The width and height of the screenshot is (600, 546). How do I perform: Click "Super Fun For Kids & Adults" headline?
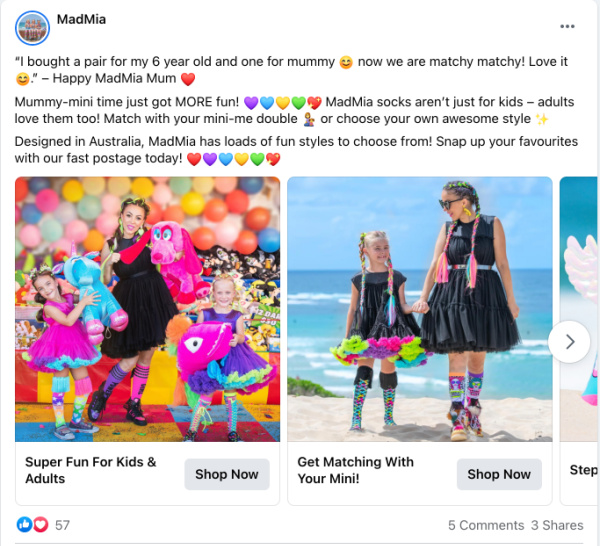coord(91,470)
